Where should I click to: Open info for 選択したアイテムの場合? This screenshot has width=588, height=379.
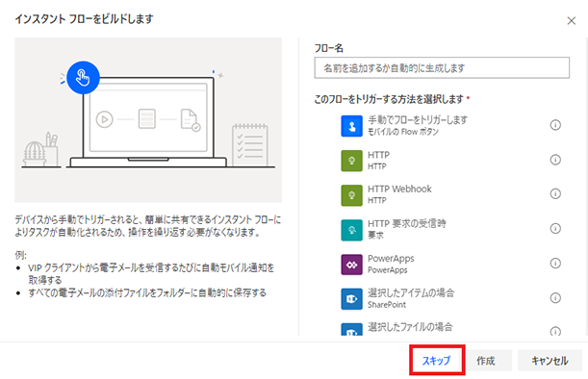(x=555, y=298)
